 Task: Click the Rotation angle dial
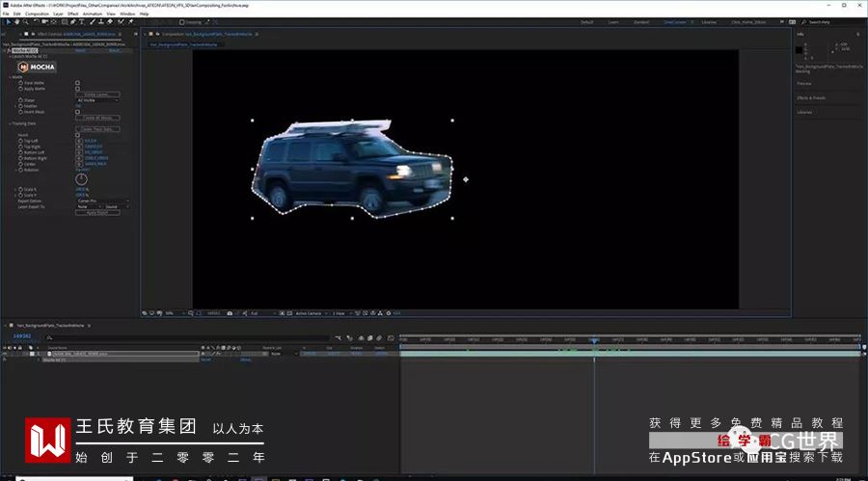coord(81,178)
